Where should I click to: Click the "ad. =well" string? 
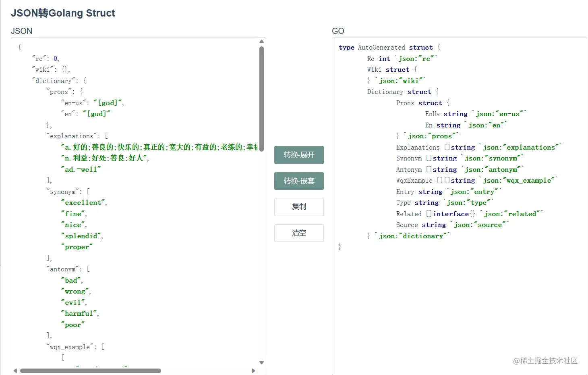point(81,170)
